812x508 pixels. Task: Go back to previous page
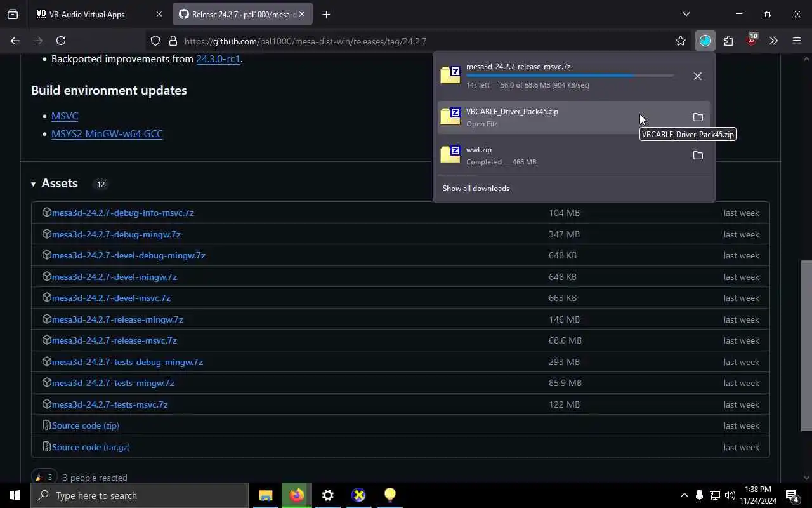point(15,41)
